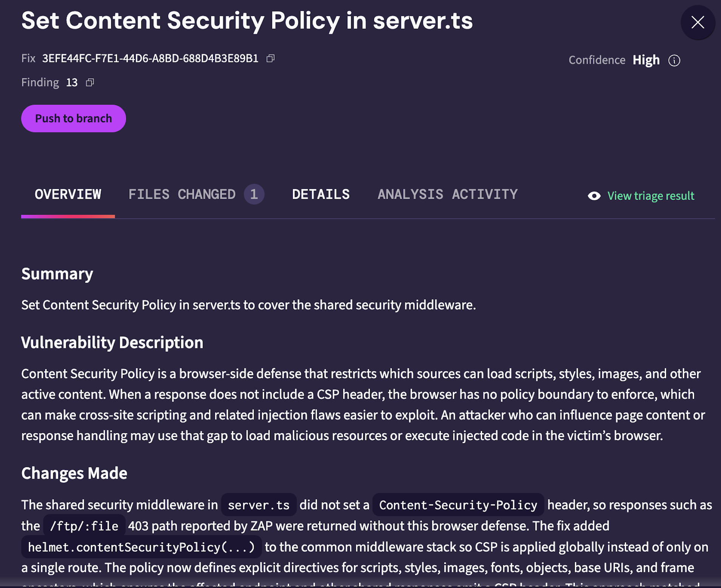Click the Confidence value High
721x588 pixels.
(646, 60)
